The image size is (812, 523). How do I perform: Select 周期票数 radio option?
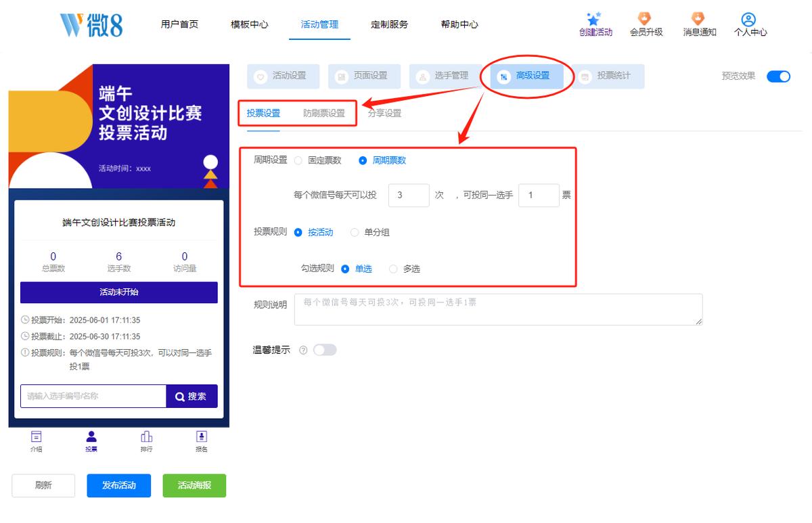click(363, 160)
